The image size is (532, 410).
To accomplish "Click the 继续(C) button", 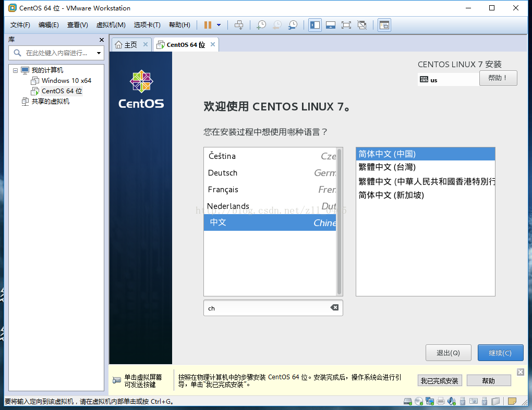I will coord(501,353).
